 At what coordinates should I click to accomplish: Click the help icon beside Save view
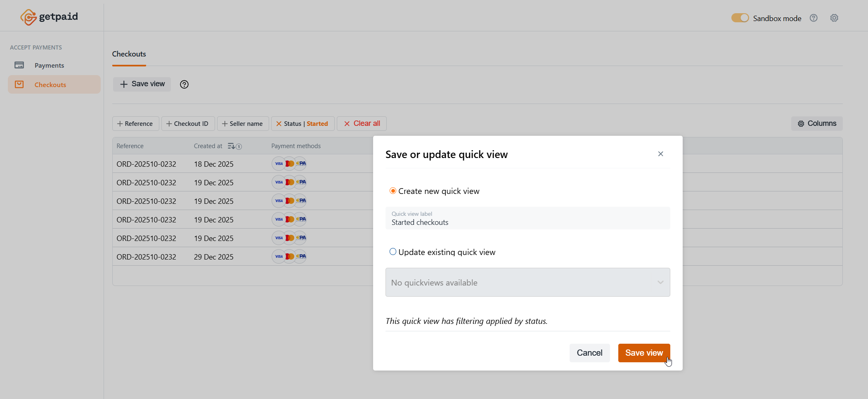[x=184, y=85]
